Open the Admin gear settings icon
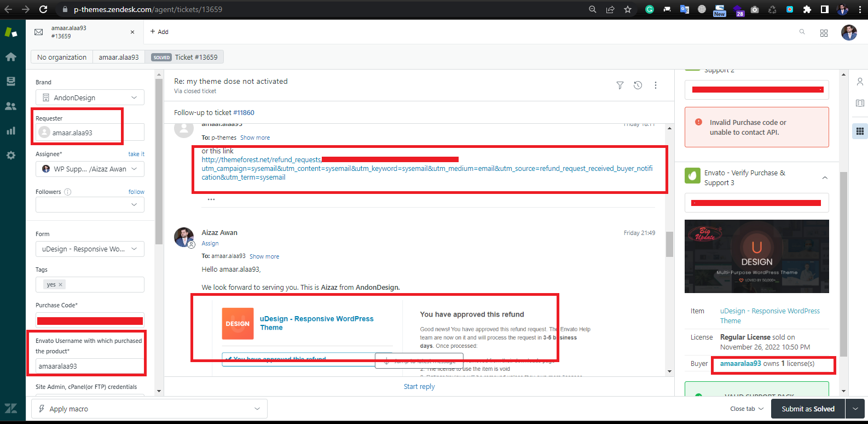The width and height of the screenshot is (868, 424). click(x=10, y=156)
